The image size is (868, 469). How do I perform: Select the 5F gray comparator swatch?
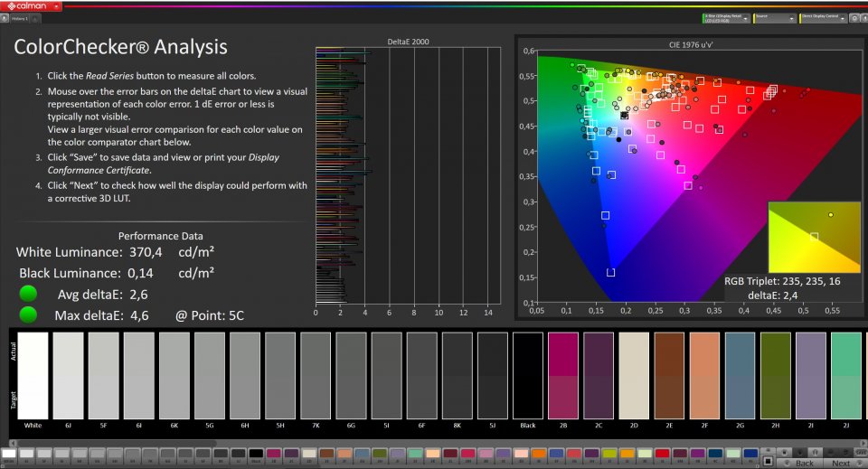click(x=103, y=376)
